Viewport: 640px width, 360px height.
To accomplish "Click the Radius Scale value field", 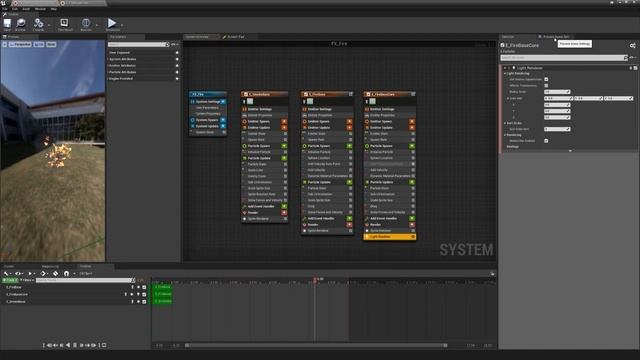I will click(x=557, y=92).
